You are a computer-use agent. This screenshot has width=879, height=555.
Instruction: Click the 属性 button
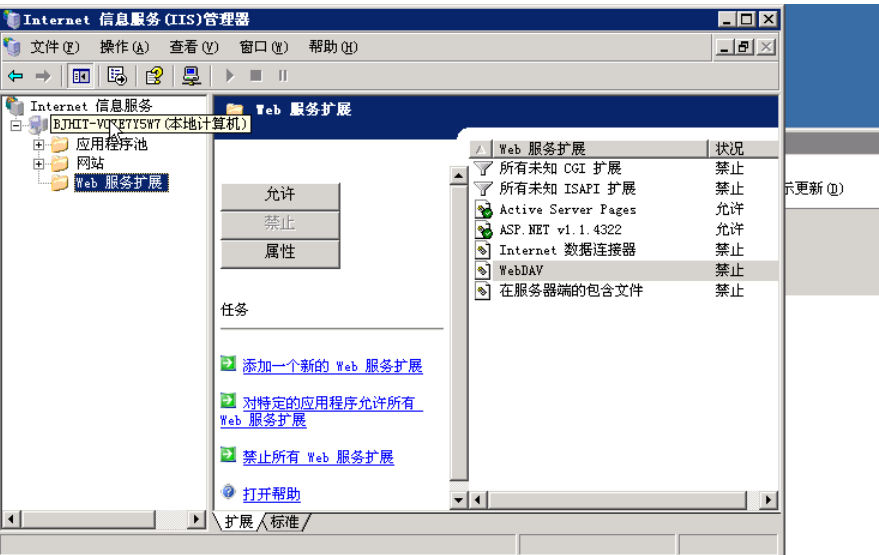coord(280,252)
